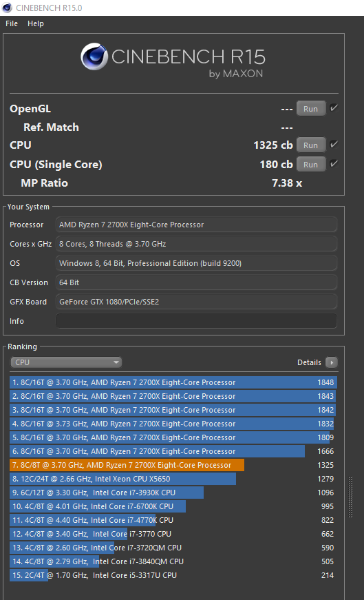This screenshot has width=364, height=600.
Task: Select Intel Core i7-3840QM ranking entry
Action: coord(173,561)
